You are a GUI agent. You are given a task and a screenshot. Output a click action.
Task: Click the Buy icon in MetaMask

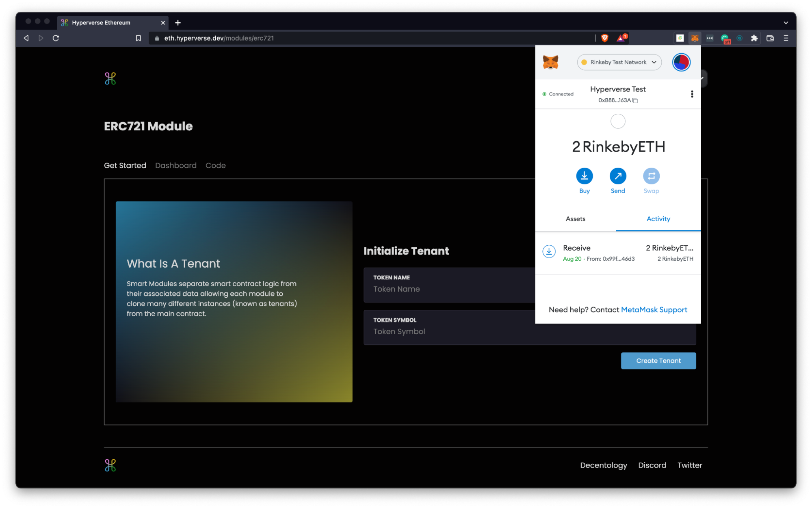(x=584, y=176)
